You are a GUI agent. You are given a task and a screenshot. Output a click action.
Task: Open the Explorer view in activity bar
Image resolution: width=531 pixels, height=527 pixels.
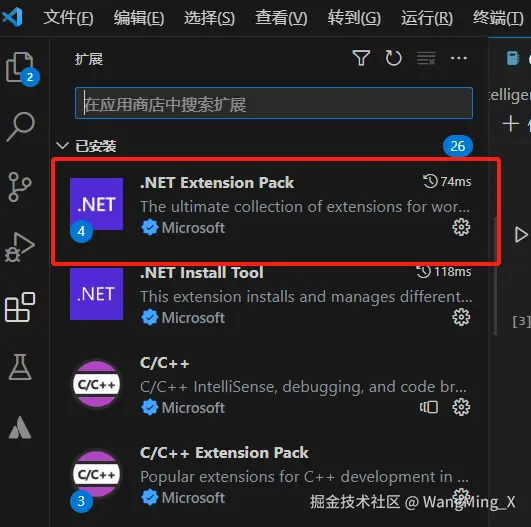point(20,68)
